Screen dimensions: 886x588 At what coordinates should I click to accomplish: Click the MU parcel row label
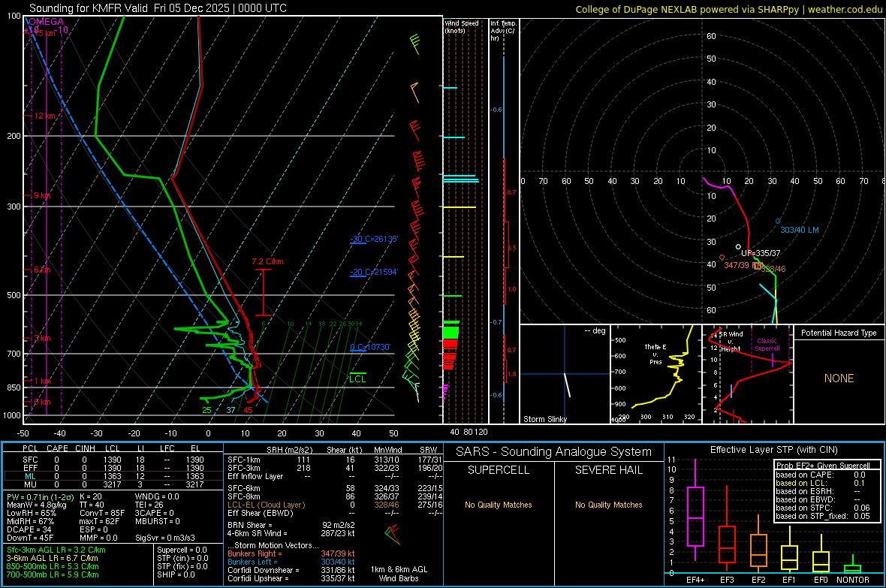click(30, 484)
